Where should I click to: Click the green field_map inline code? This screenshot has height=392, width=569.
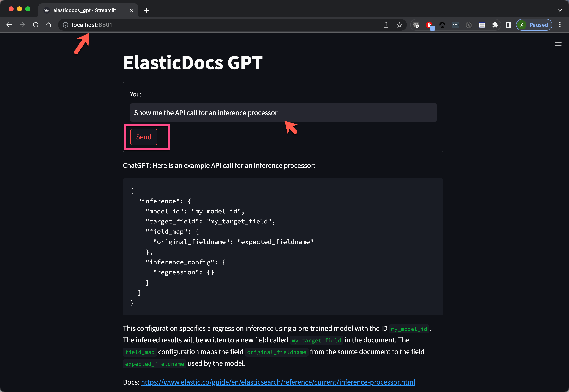[x=140, y=352]
